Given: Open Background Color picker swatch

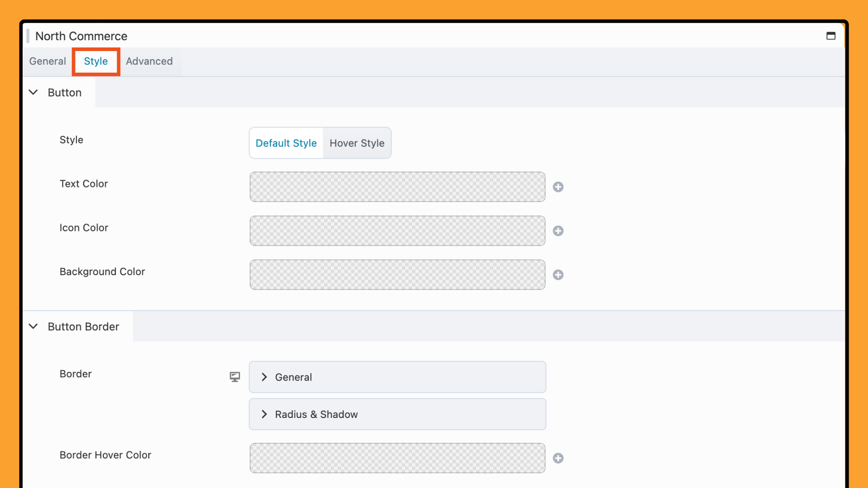Looking at the screenshot, I should pyautogui.click(x=397, y=275).
